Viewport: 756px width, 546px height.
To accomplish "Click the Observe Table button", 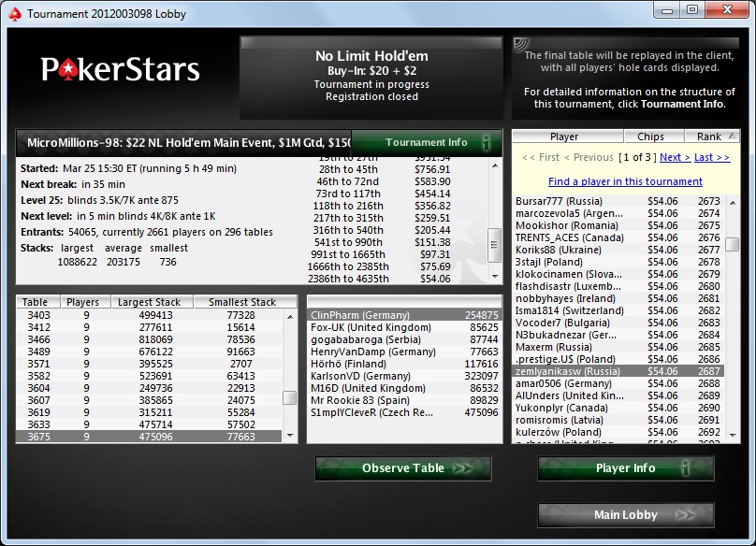I will tap(403, 468).
